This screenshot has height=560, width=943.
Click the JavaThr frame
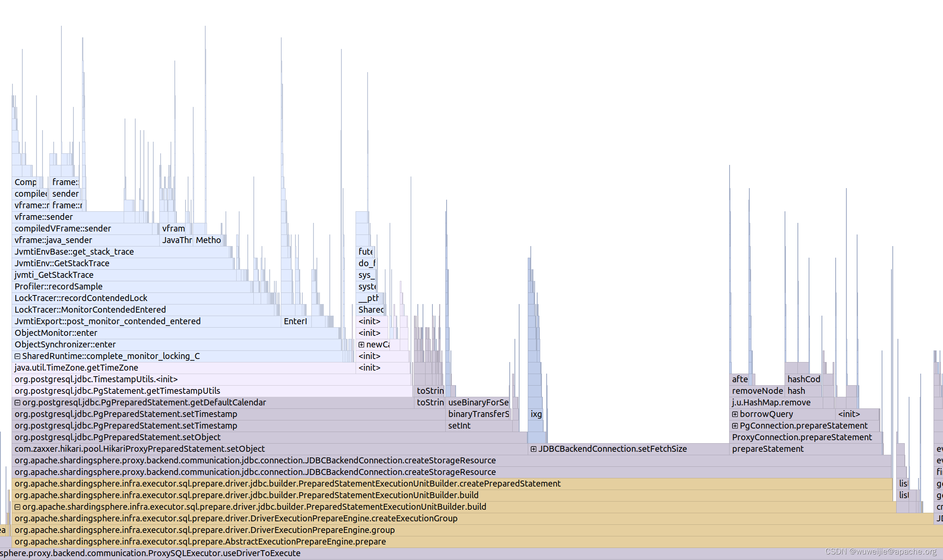pyautogui.click(x=176, y=240)
